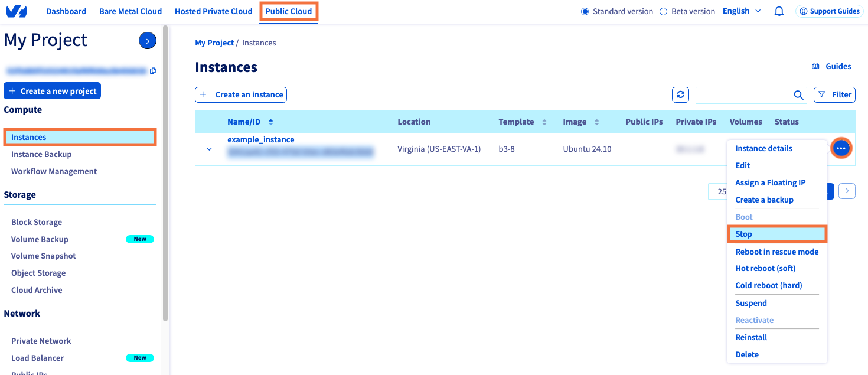Click the OVH logo icon
The width and height of the screenshot is (868, 375).
(x=16, y=11)
